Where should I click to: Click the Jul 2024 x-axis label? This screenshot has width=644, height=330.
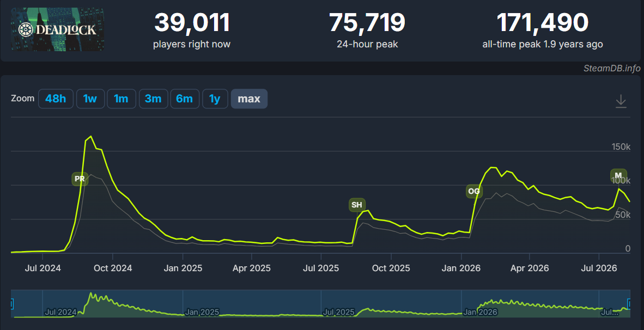42,268
